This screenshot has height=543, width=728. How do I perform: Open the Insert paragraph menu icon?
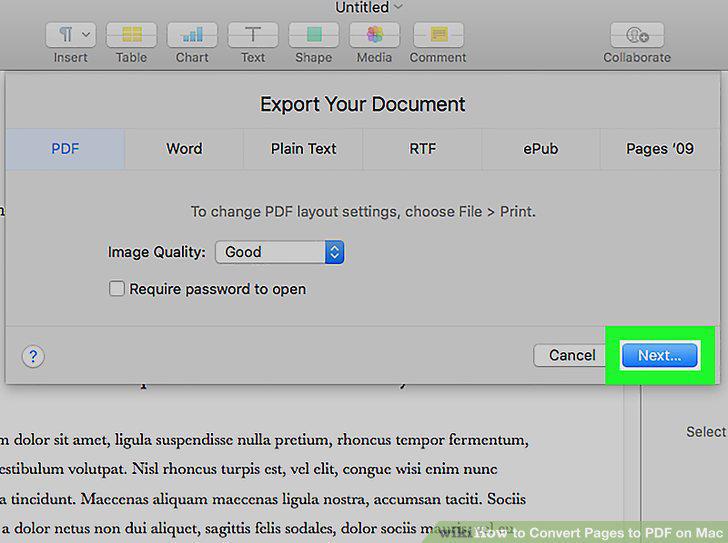coord(71,35)
